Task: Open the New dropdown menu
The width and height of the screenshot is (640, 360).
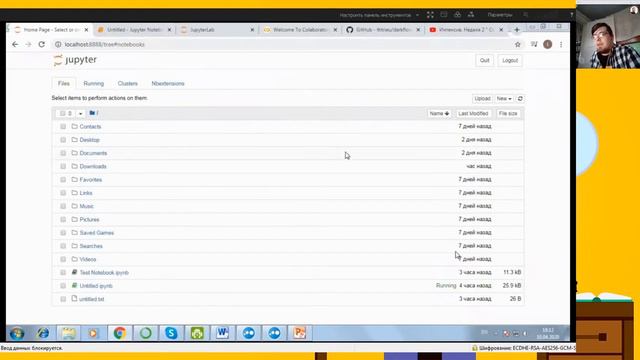Action: pos(504,98)
